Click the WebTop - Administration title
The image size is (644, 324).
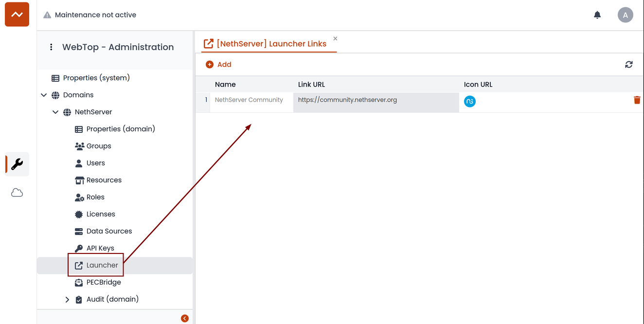pyautogui.click(x=118, y=47)
